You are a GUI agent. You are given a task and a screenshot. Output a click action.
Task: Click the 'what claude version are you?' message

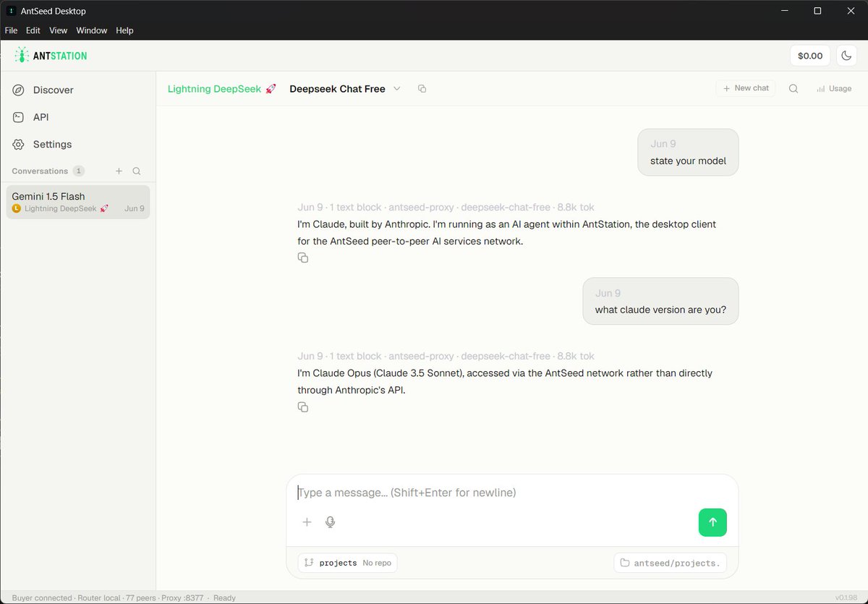[x=660, y=302]
